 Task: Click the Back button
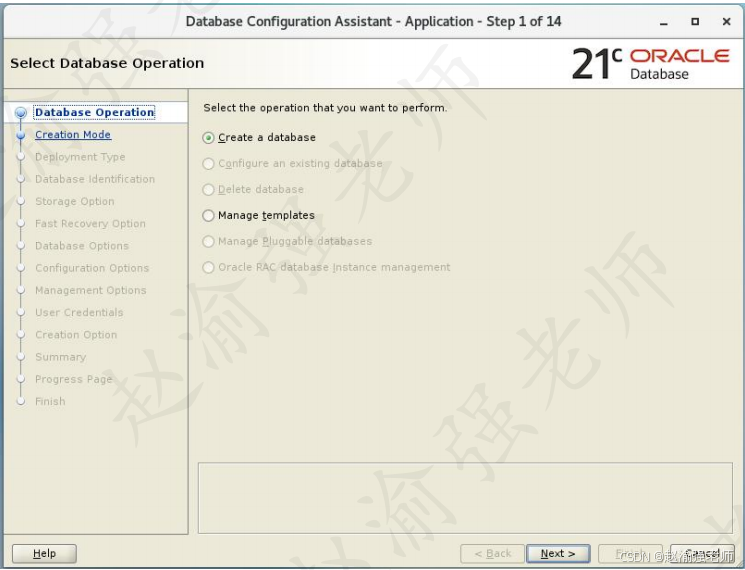coord(492,554)
